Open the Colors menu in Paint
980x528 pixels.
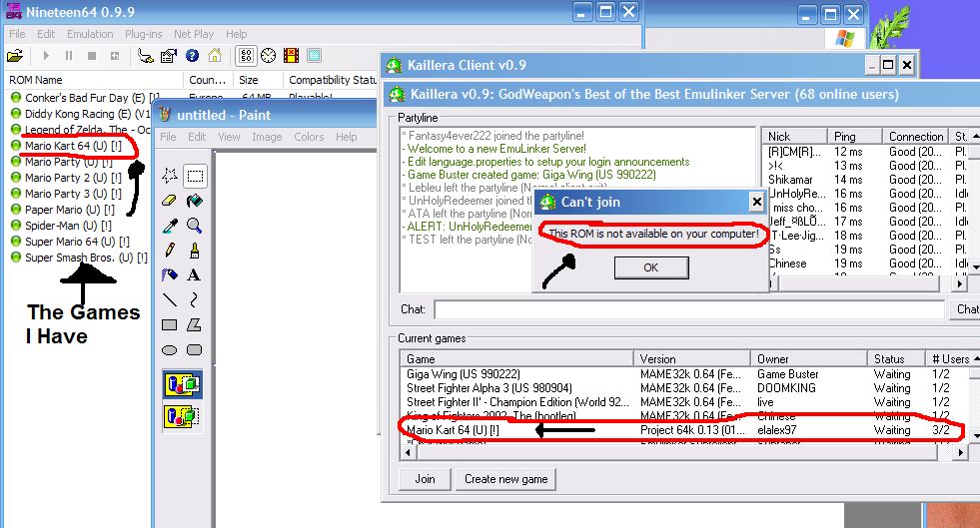click(x=309, y=137)
